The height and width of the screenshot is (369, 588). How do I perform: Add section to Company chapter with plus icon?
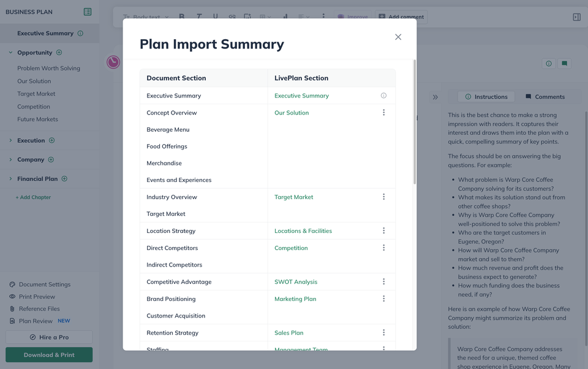(51, 159)
